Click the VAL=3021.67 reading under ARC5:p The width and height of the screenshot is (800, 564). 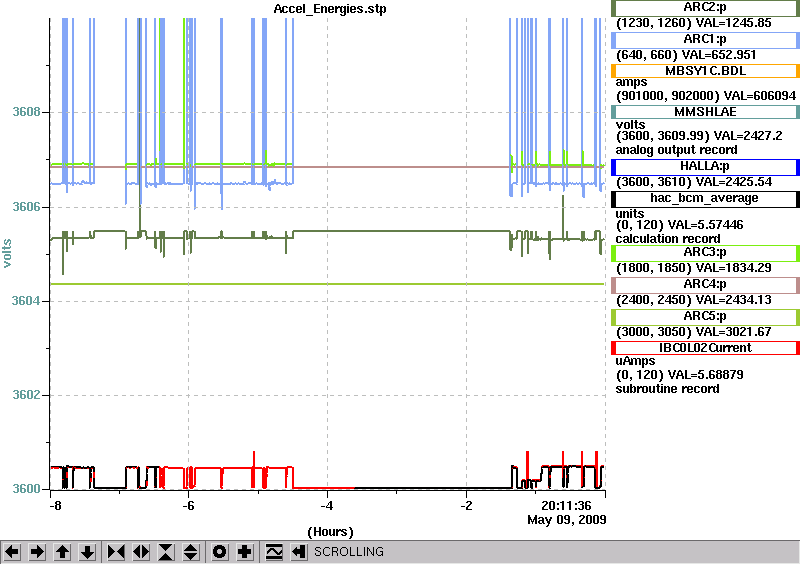coord(734,332)
